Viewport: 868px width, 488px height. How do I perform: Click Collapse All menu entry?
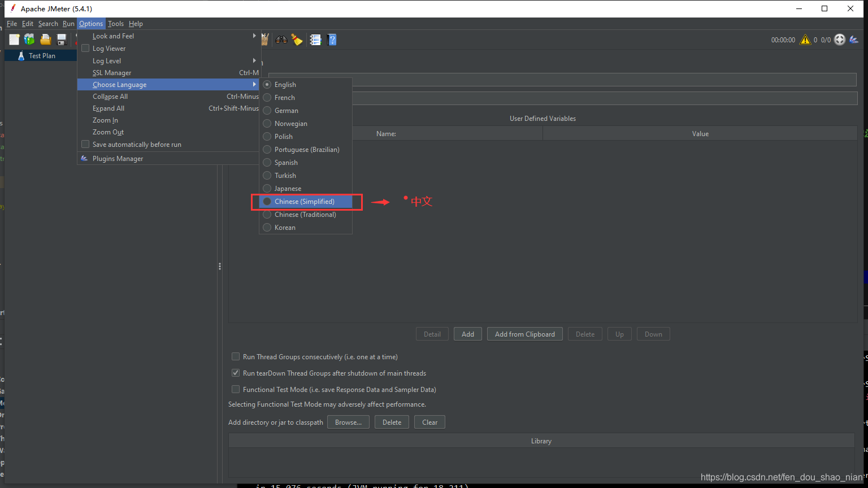[x=168, y=97]
